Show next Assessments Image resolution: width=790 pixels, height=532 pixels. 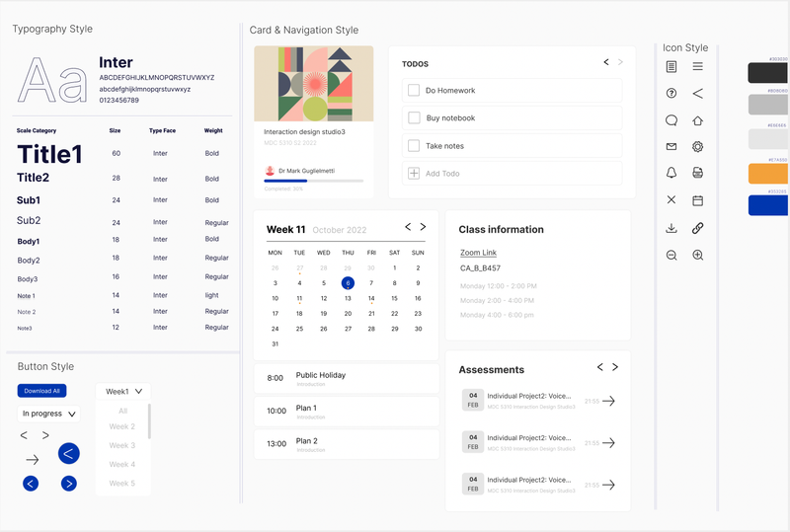pos(615,367)
